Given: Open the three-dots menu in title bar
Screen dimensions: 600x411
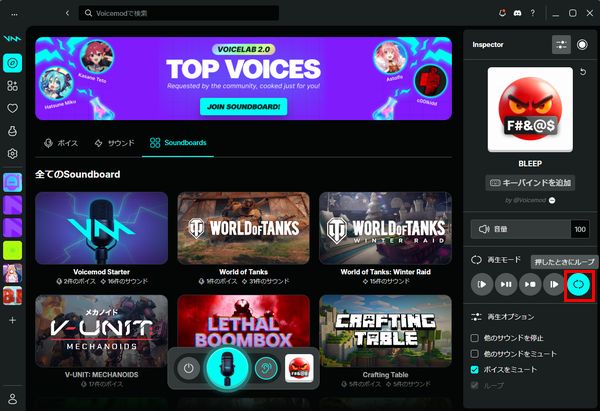Looking at the screenshot, I should 15,14.
